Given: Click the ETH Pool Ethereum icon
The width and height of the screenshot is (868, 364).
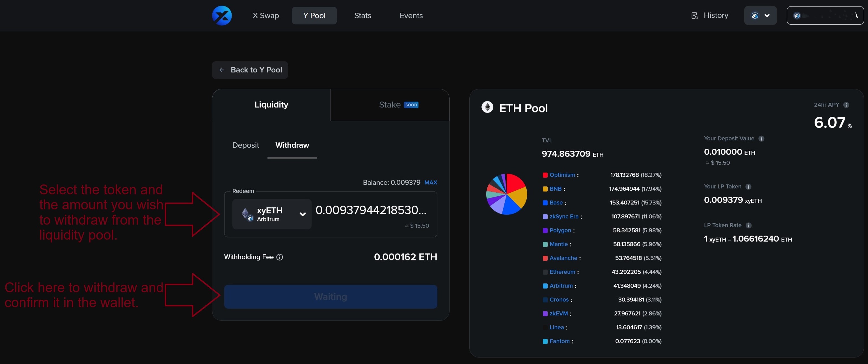Looking at the screenshot, I should pos(487,107).
